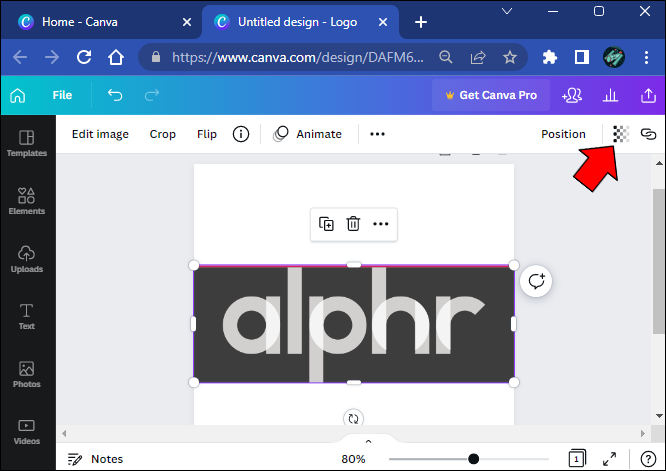
Task: Open the help question mark icon
Action: tap(648, 459)
